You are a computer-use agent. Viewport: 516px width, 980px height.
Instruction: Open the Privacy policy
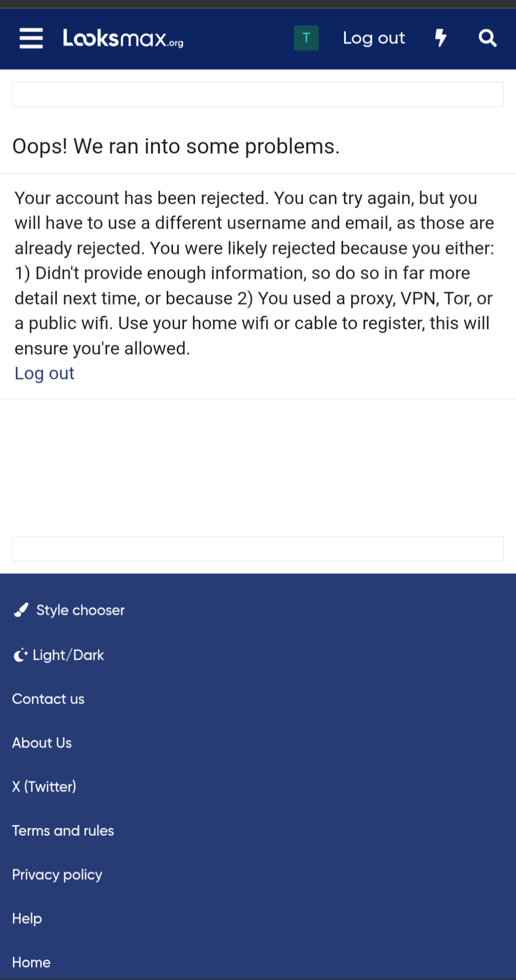tap(57, 875)
